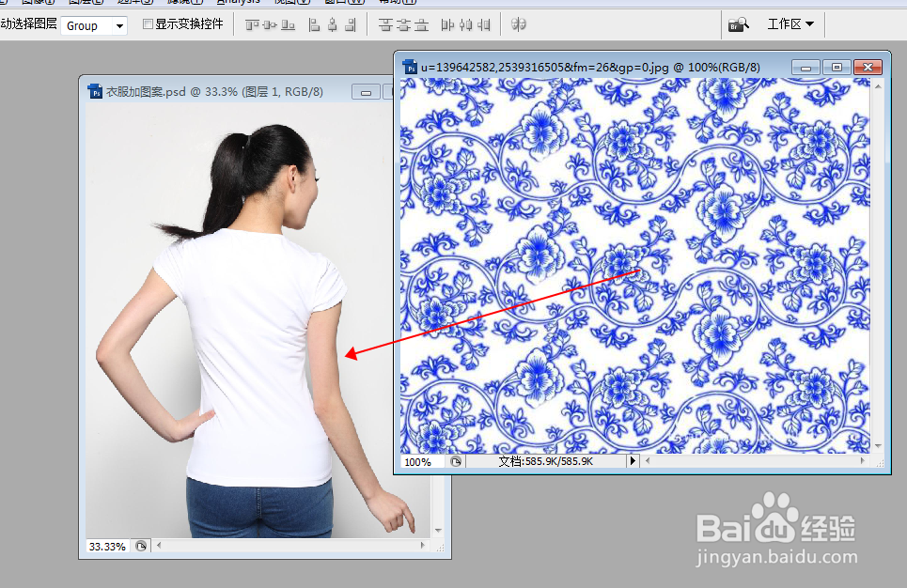Click the Align bottom edges icon
The image size is (907, 588).
[288, 24]
